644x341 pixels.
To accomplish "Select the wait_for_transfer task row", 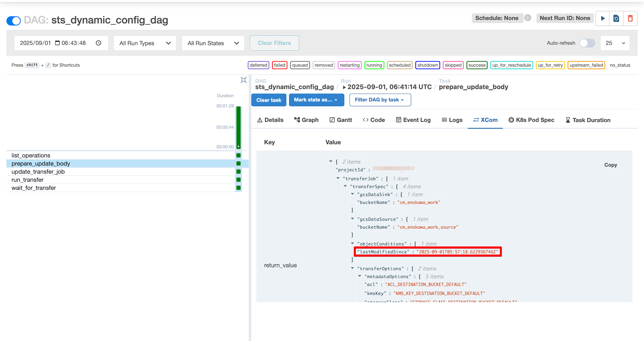I will pos(124,188).
